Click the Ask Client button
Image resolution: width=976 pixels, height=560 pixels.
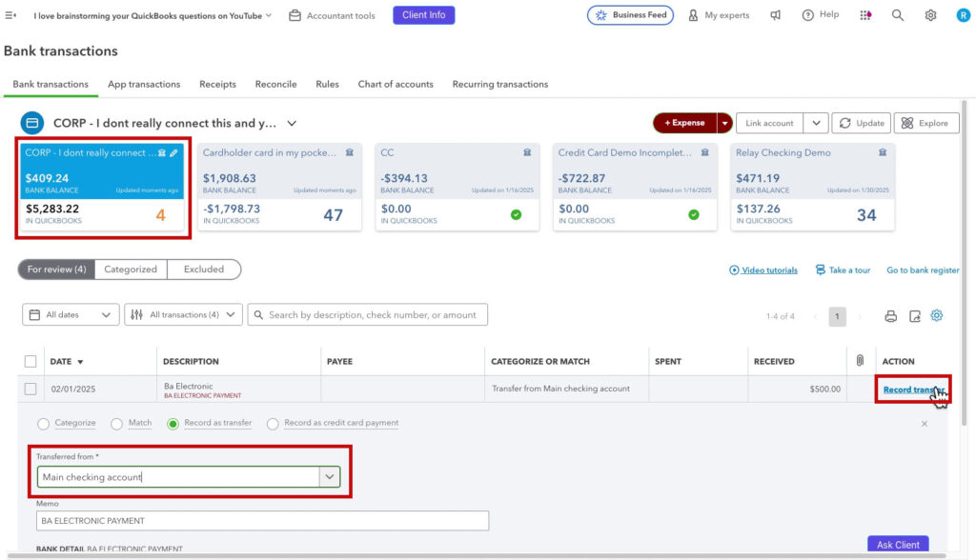pos(897,543)
